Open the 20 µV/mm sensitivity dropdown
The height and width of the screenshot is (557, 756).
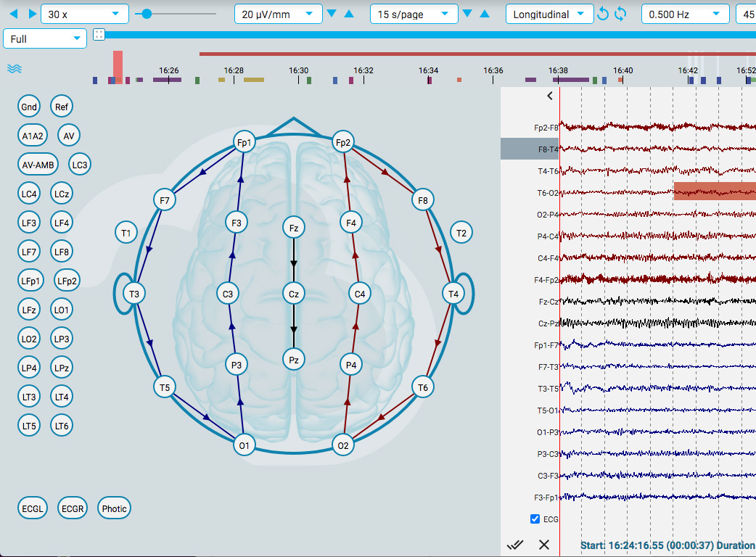(278, 14)
